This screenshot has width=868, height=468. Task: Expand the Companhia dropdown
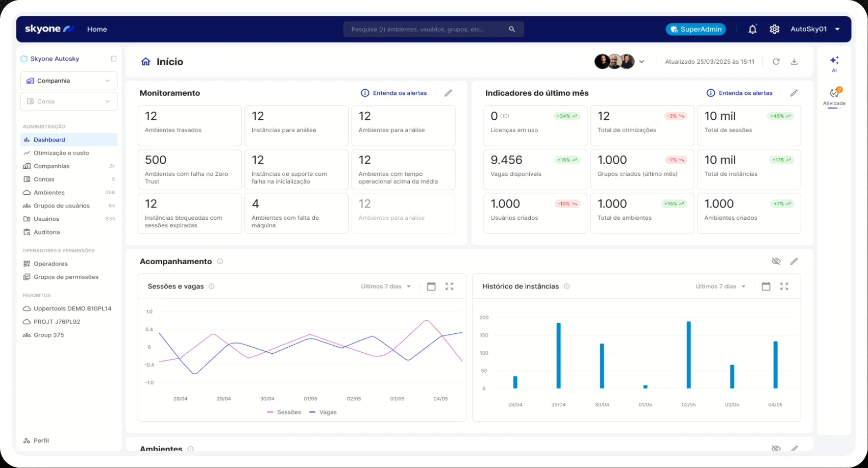click(69, 81)
